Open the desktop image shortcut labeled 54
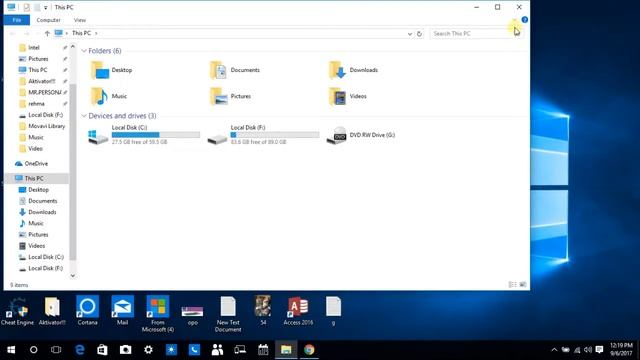Image resolution: width=640 pixels, height=360 pixels. click(x=263, y=310)
